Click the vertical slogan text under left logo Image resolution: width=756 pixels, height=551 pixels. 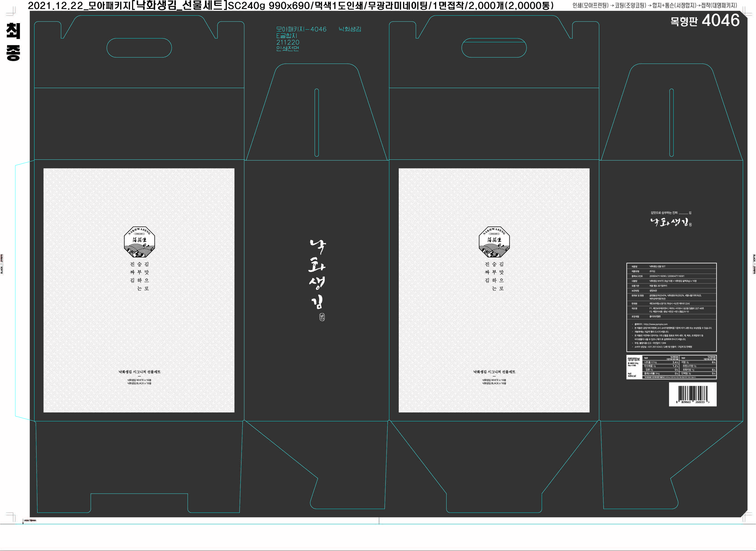click(x=139, y=276)
